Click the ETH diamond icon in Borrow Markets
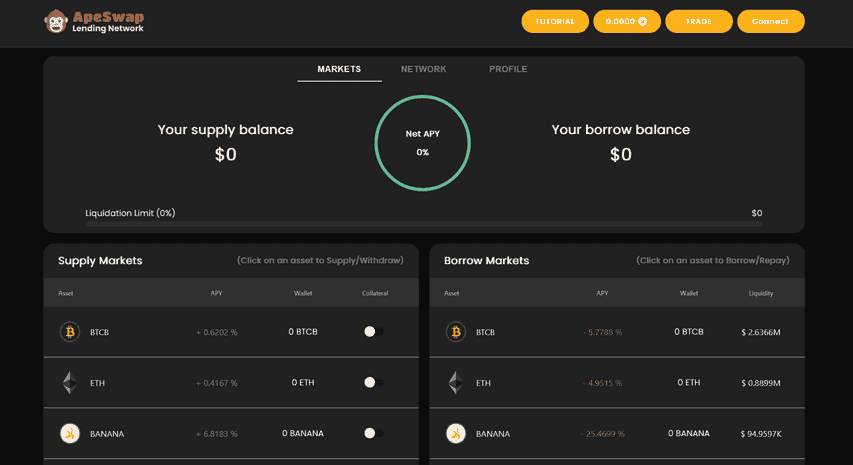The image size is (853, 465). tap(456, 382)
